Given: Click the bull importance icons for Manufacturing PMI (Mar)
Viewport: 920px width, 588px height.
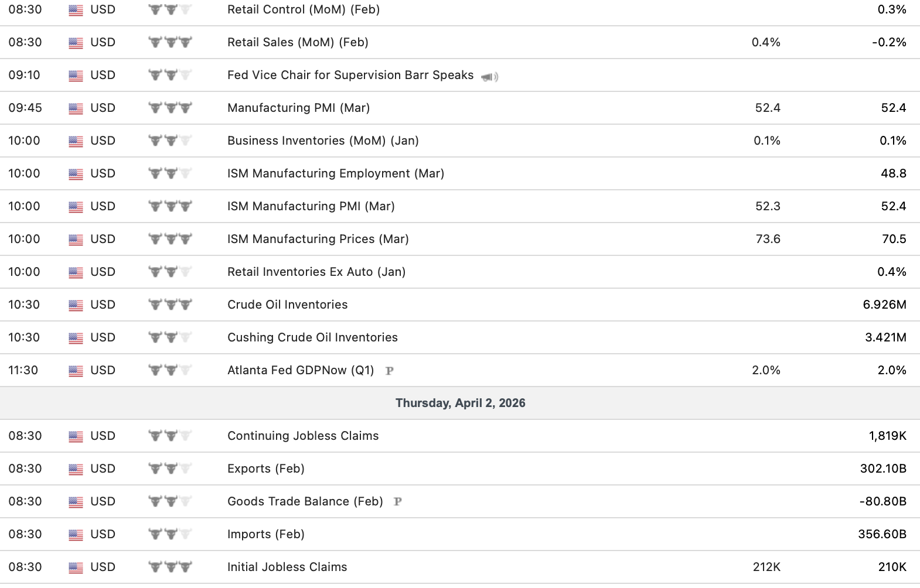Looking at the screenshot, I should [170, 108].
